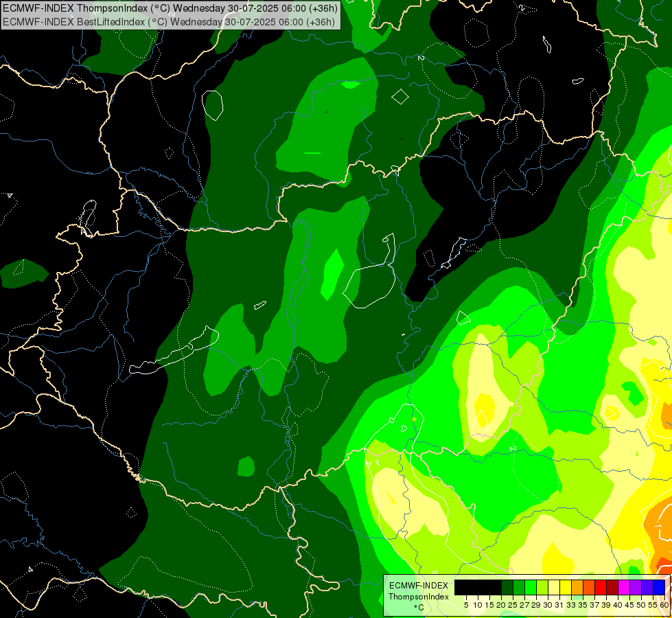The height and width of the screenshot is (618, 672).
Task: Click the BestLiftedIndex title line at top
Action: click(169, 22)
